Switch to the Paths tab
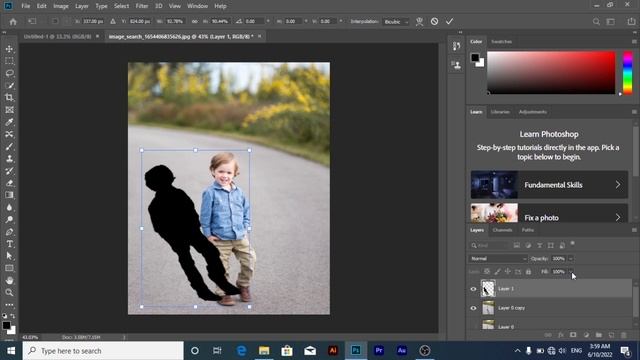The height and width of the screenshot is (360, 640). point(527,230)
